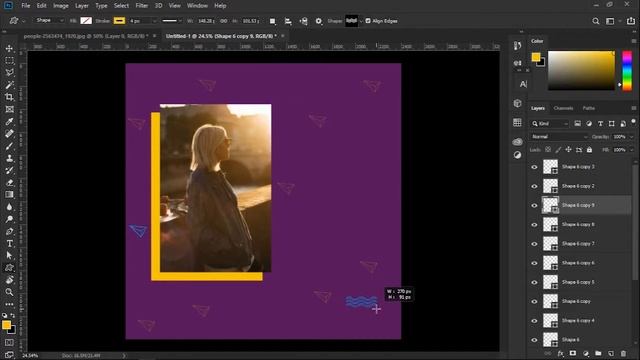Viewport: 640px width, 360px height.
Task: Click the shape width input field
Action: click(206, 21)
